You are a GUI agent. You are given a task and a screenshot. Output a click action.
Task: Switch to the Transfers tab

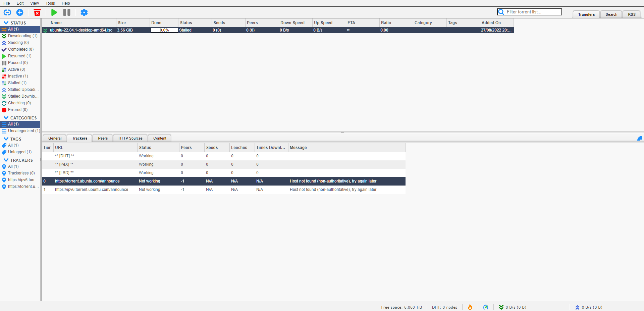click(x=586, y=14)
